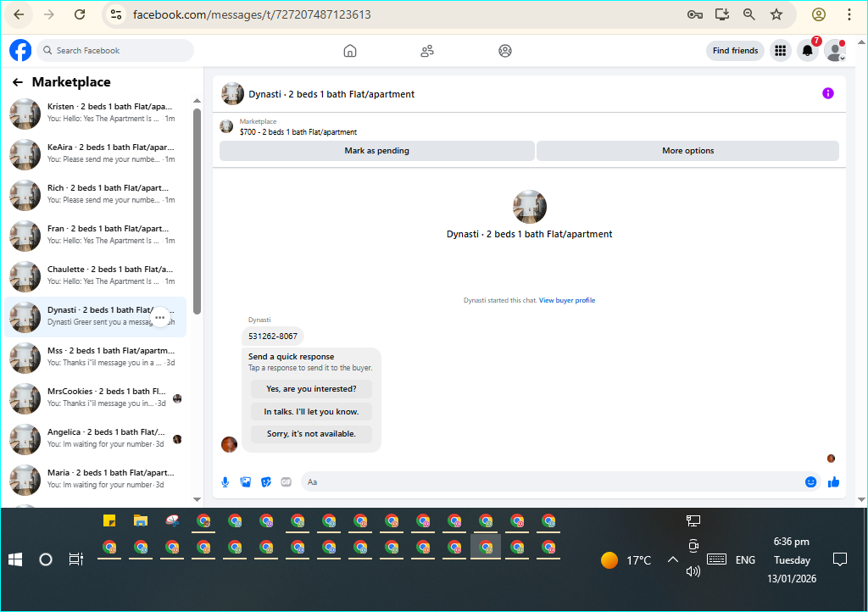Image resolution: width=868 pixels, height=612 pixels.
Task: Open volume speaker icon in tray
Action: (x=693, y=571)
